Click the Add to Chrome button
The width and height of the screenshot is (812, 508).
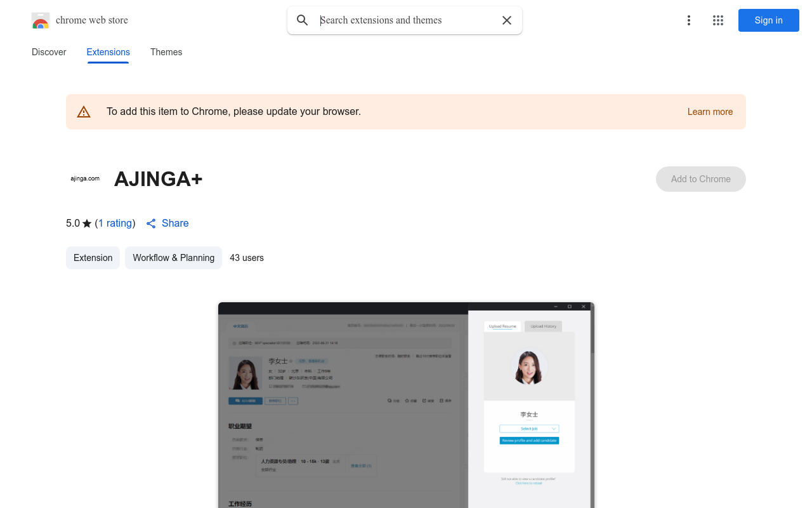(x=701, y=179)
